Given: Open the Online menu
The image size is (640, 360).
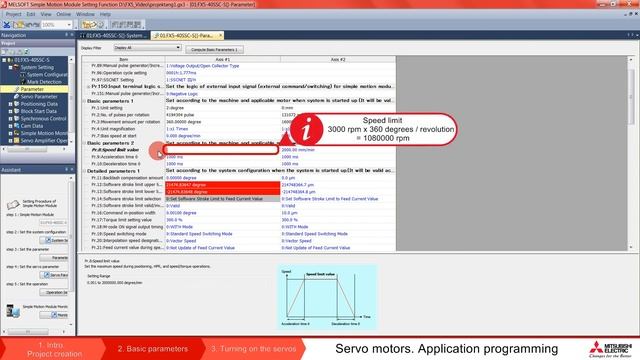Looking at the screenshot, I should point(63,14).
